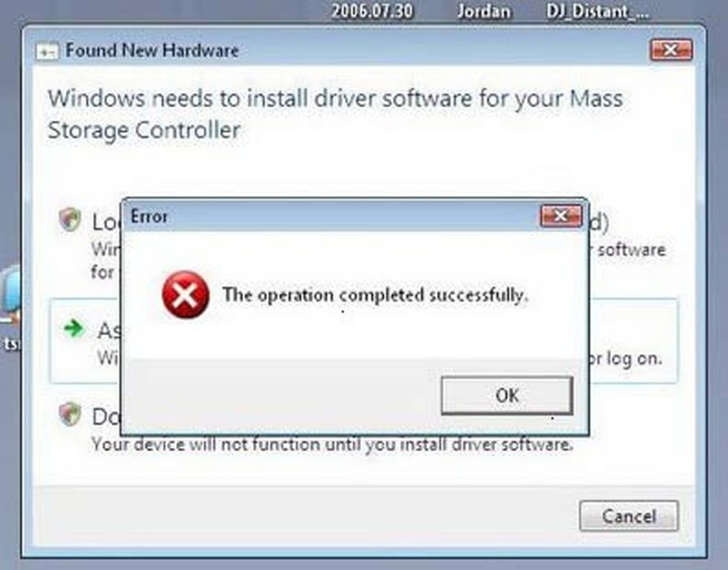728x570 pixels.
Task: Click the DJ_Distant desktop item label
Action: (598, 11)
